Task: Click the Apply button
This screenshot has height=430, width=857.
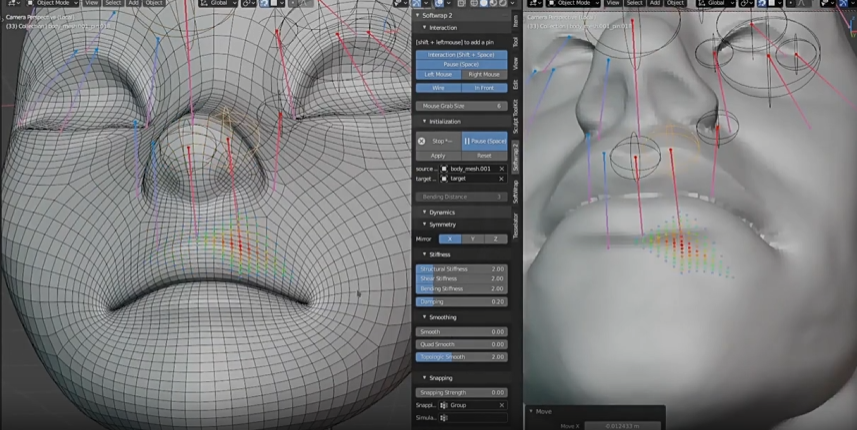Action: click(x=438, y=156)
